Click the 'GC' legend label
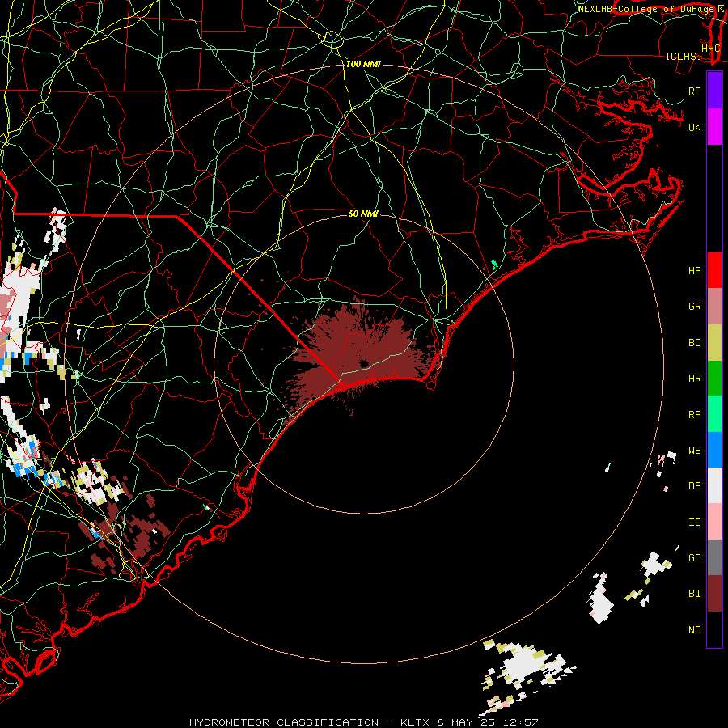 [695, 558]
